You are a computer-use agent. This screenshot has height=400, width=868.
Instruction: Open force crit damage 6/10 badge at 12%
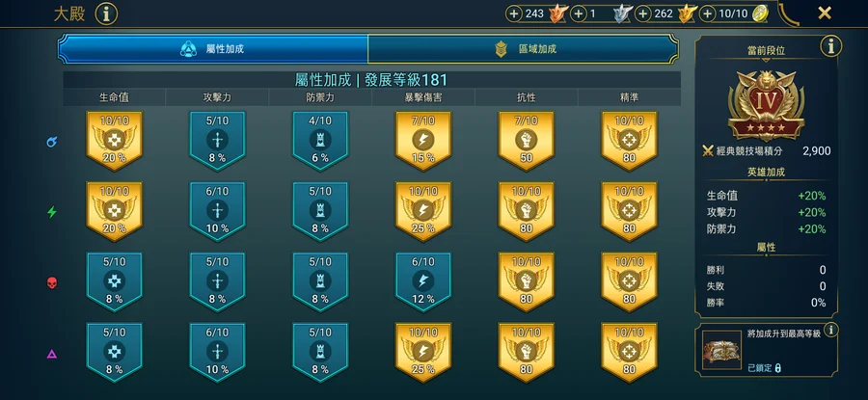click(423, 282)
